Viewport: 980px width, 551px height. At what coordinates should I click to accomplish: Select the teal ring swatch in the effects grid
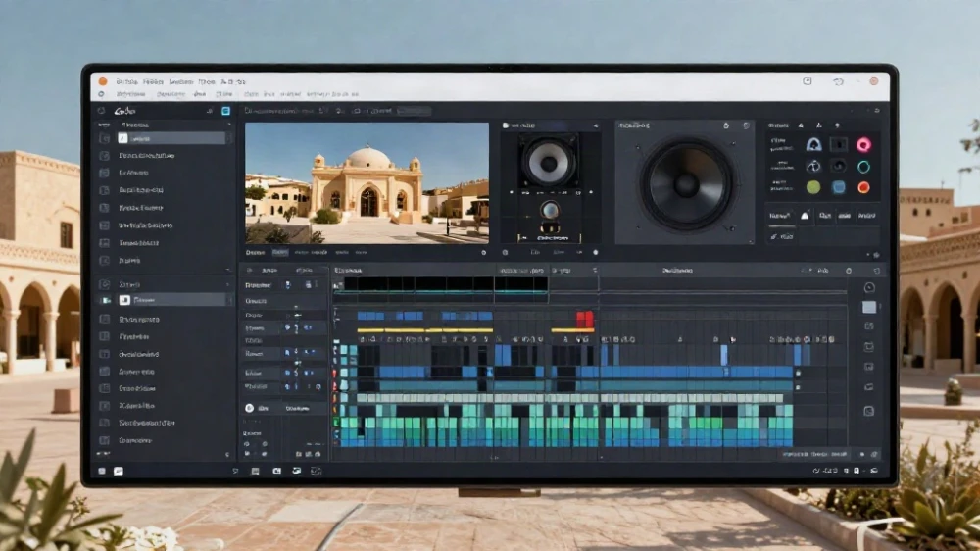pos(863,167)
